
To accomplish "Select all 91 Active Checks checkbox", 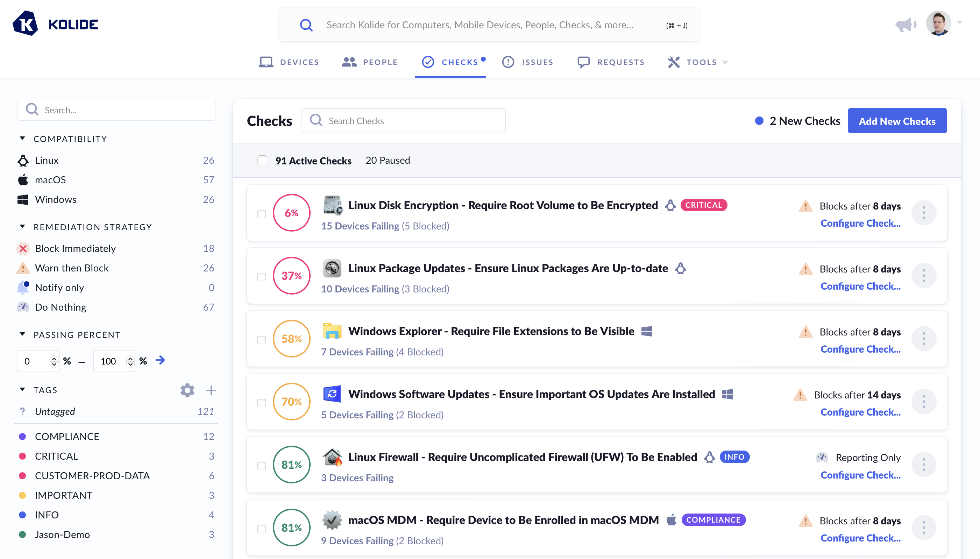I will point(262,160).
